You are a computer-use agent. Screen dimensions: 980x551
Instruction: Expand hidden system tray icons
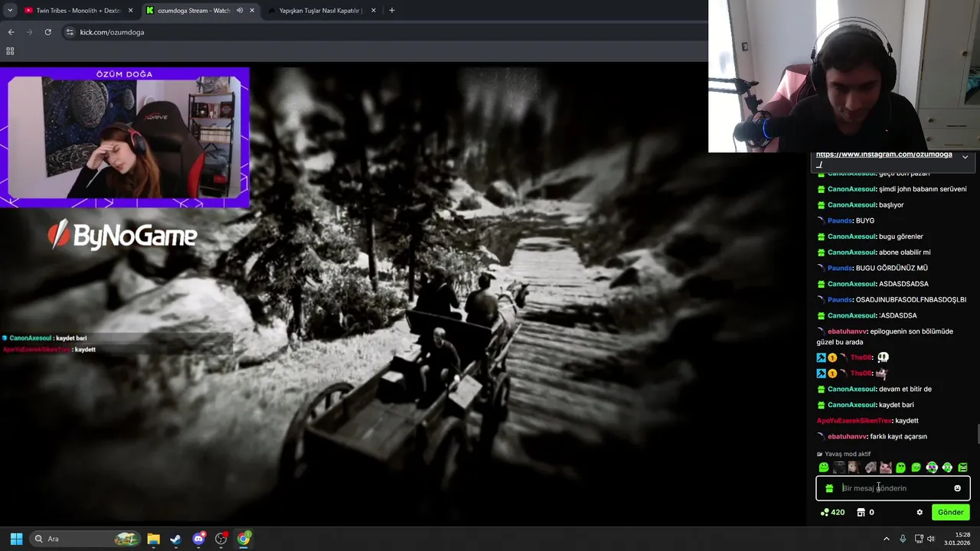887,539
